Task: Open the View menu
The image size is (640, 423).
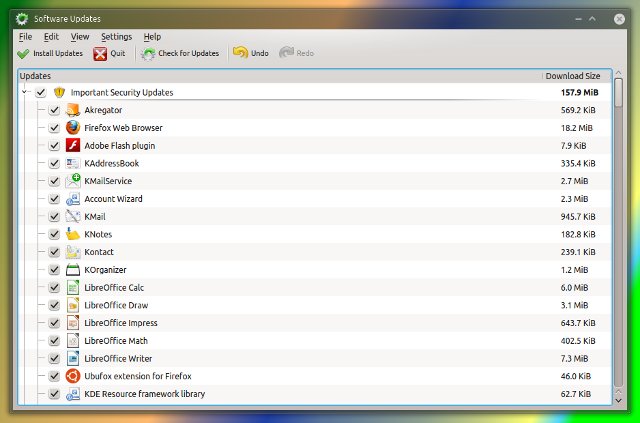Action: pos(80,37)
